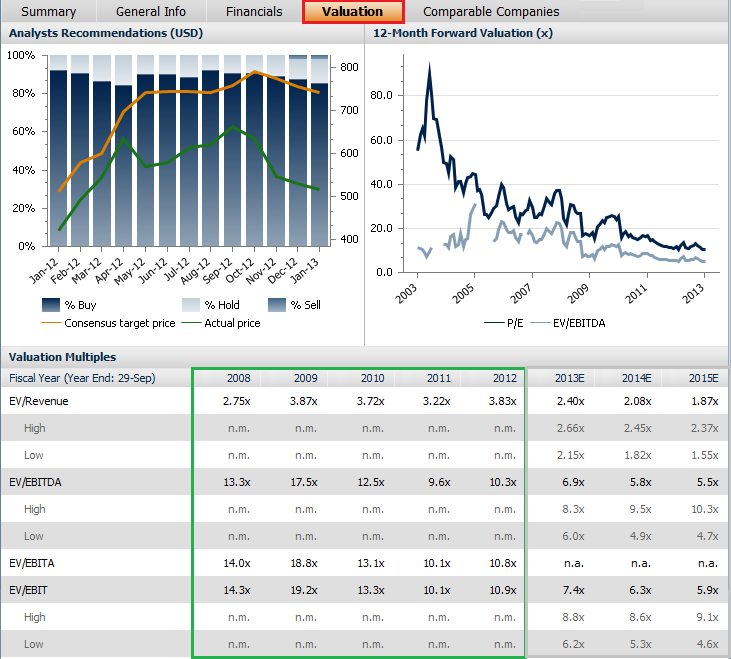Click the Low label under EV/Revenue
This screenshot has width=731, height=659.
[34, 455]
